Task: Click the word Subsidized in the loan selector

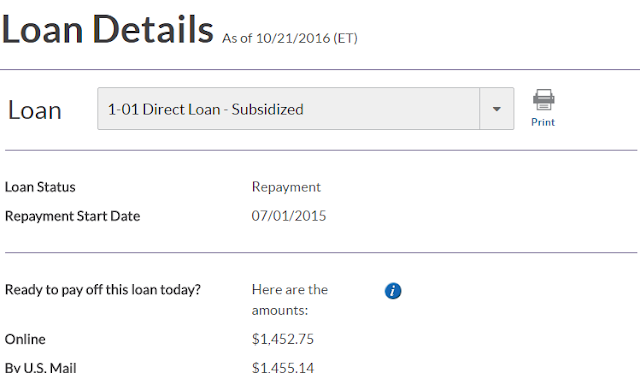Action: [267, 110]
